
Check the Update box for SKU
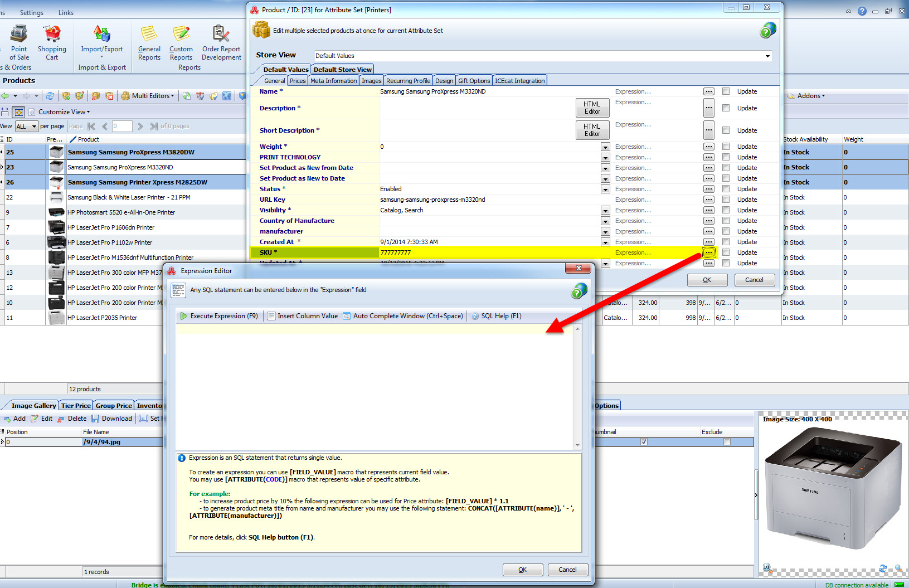coord(726,252)
